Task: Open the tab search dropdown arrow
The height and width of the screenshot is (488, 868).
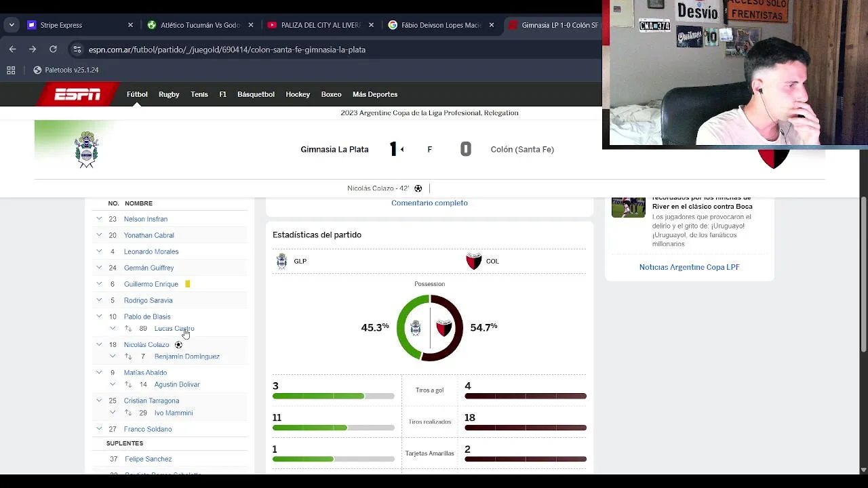Action: tap(12, 25)
